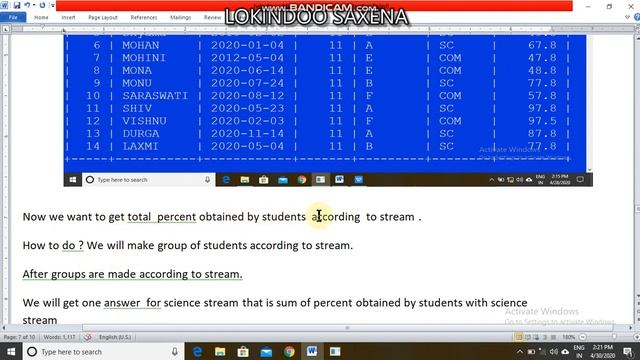Switch to the Mailings ribbon tab

(x=180, y=18)
